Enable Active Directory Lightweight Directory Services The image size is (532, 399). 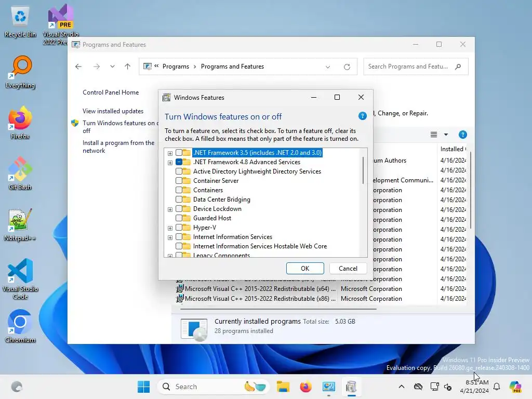point(179,171)
